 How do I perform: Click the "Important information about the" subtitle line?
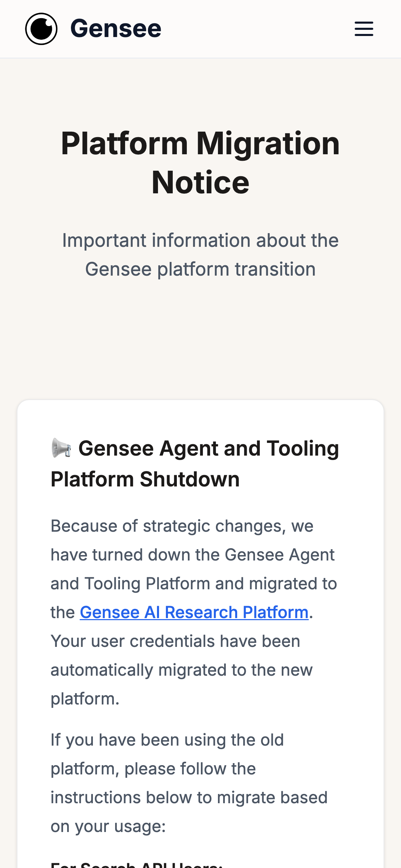[200, 240]
